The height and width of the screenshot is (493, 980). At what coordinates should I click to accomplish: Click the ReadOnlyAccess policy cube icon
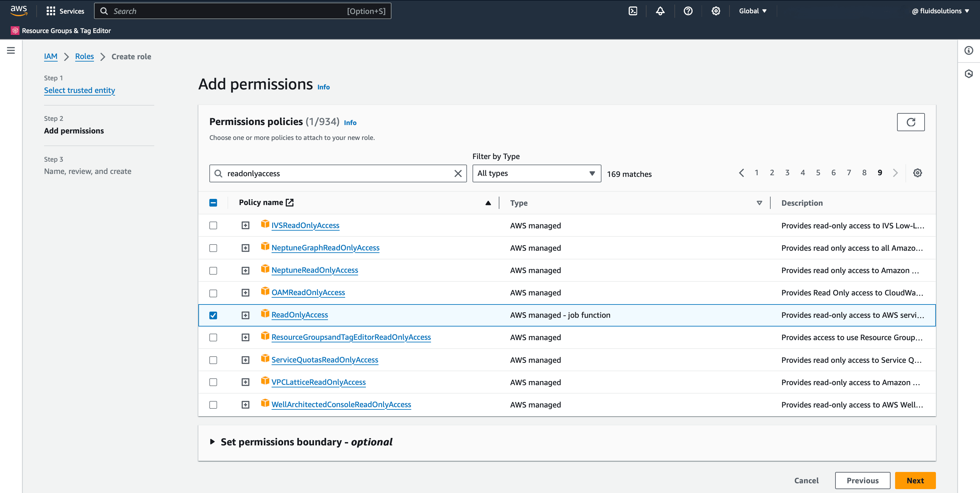click(x=265, y=314)
